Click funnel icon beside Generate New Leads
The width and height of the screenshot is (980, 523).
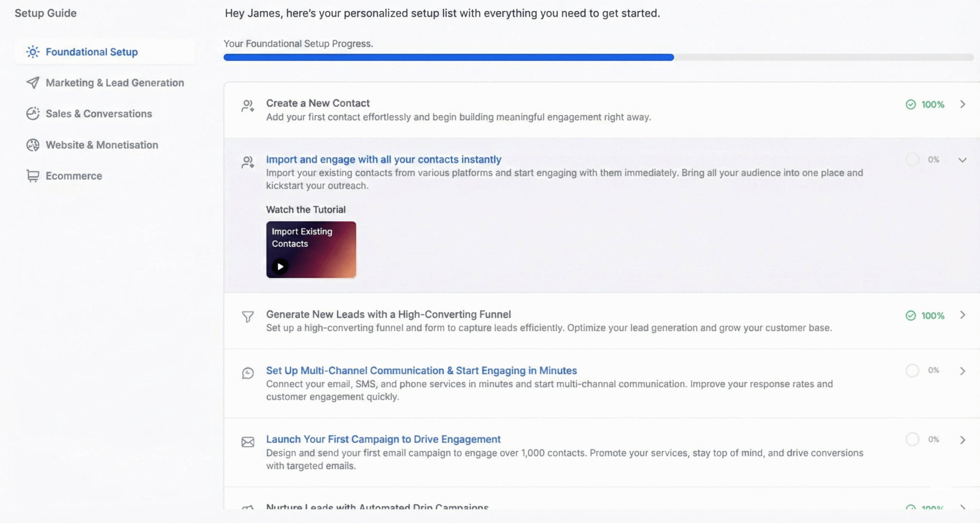pyautogui.click(x=248, y=316)
